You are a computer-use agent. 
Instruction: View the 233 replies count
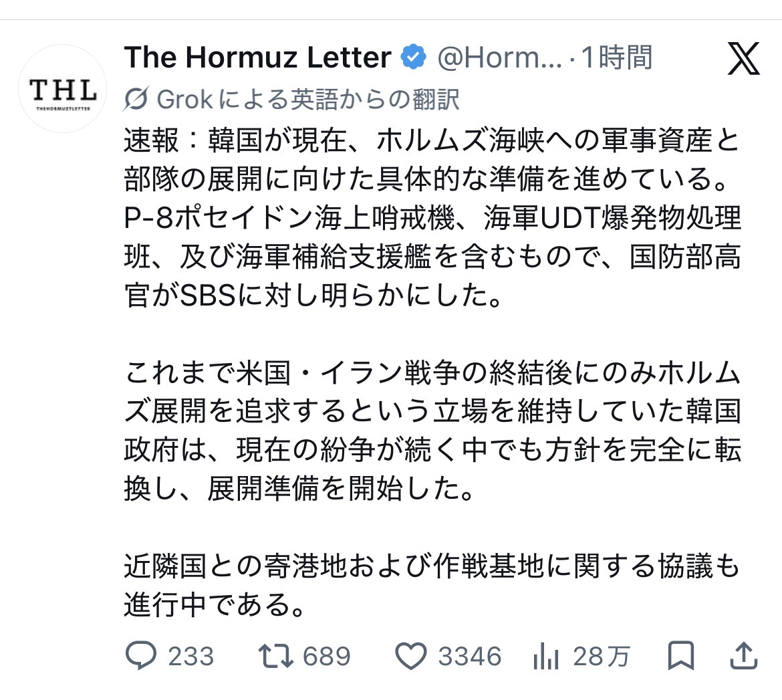click(x=191, y=656)
